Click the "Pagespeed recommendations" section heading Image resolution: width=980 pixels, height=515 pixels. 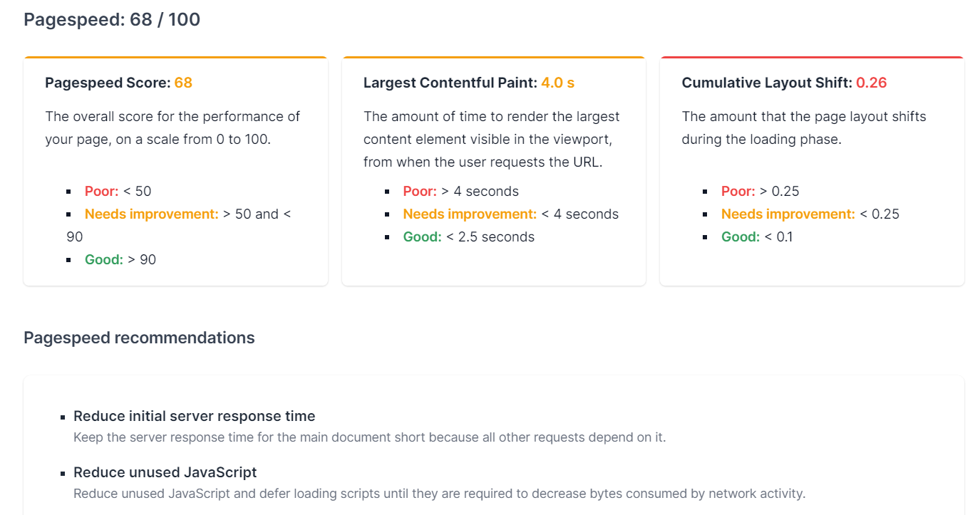pyautogui.click(x=139, y=338)
